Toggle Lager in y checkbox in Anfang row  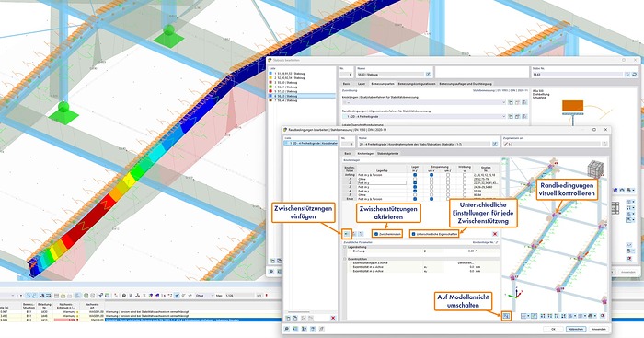click(x=415, y=175)
